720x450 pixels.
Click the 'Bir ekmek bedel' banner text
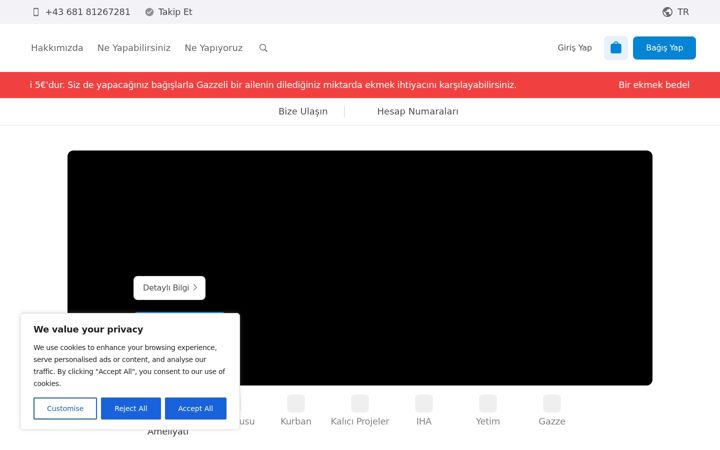click(654, 85)
